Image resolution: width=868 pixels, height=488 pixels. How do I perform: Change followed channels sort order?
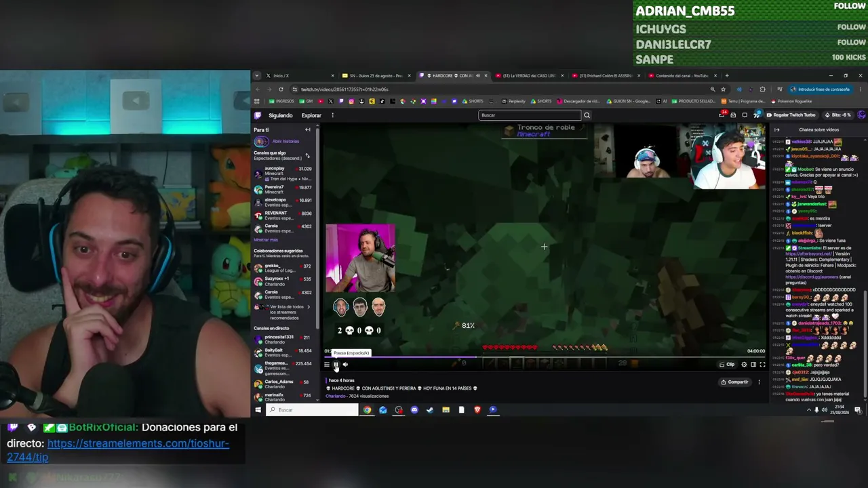tap(307, 156)
